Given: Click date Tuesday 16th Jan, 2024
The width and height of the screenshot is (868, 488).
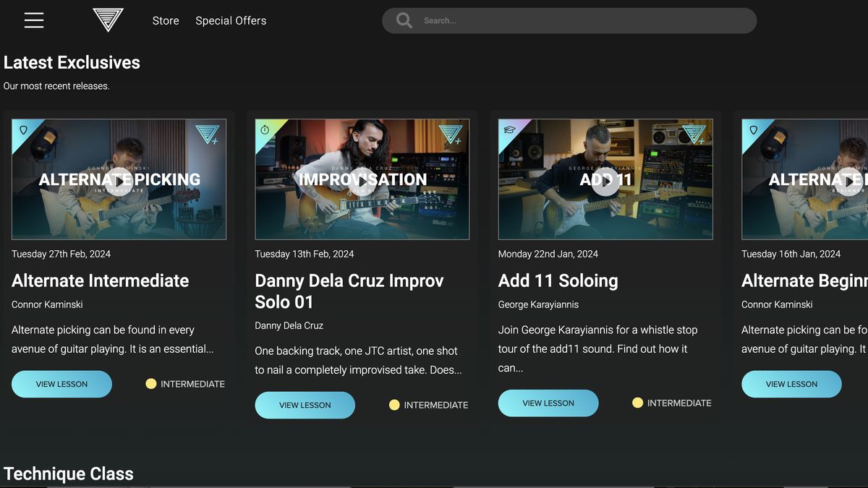Looking at the screenshot, I should (x=791, y=254).
